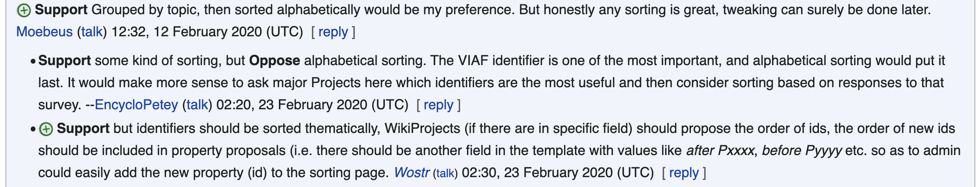Click bold Support in Moebeus's comment
980x187 pixels.
pos(61,9)
